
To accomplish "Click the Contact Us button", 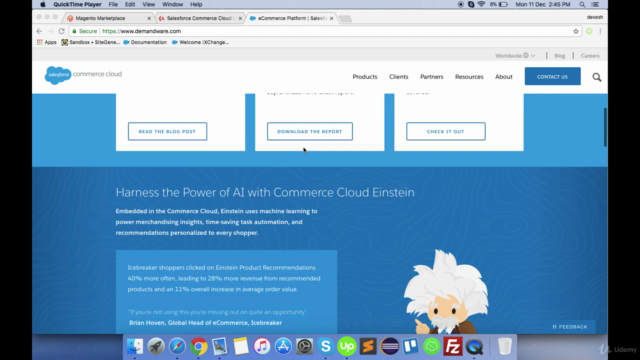I will pos(552,76).
